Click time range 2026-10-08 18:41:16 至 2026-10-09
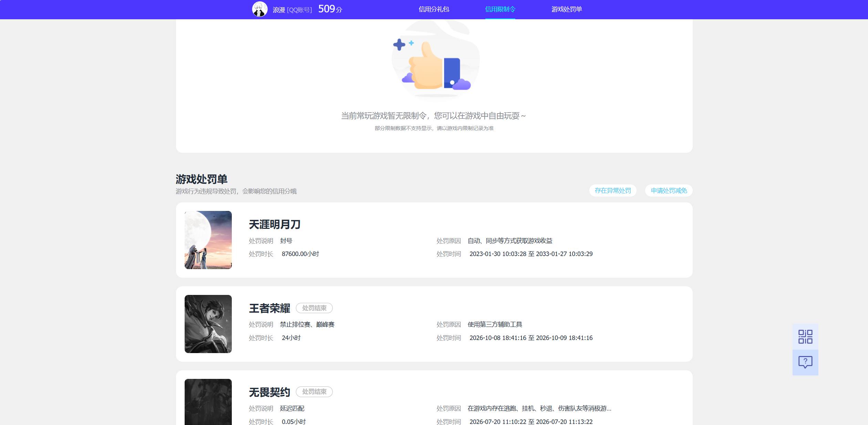Screen dimensions: 868x425 531,338
